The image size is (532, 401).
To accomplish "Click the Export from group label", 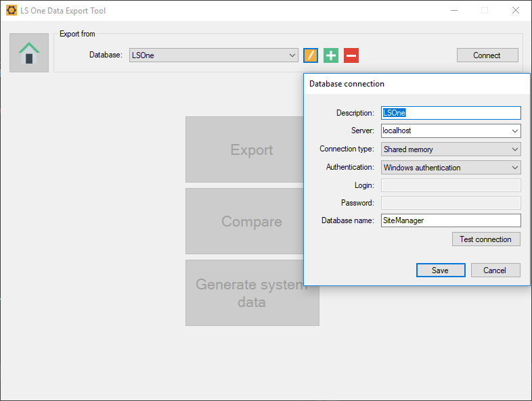I will pos(77,34).
